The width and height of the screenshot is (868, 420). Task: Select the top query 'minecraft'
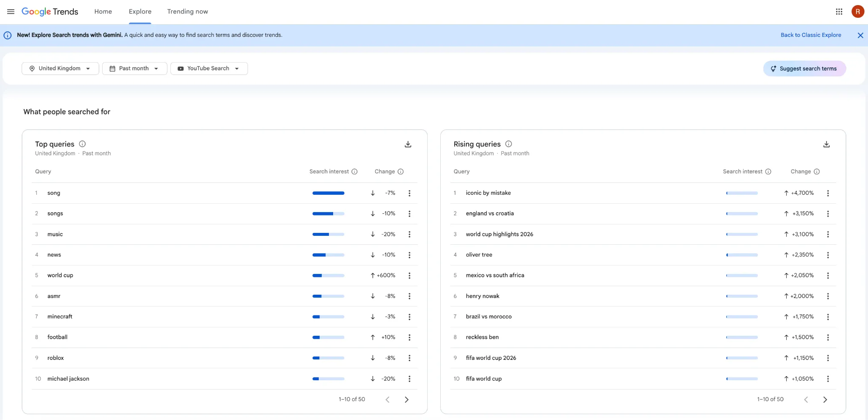(60, 317)
